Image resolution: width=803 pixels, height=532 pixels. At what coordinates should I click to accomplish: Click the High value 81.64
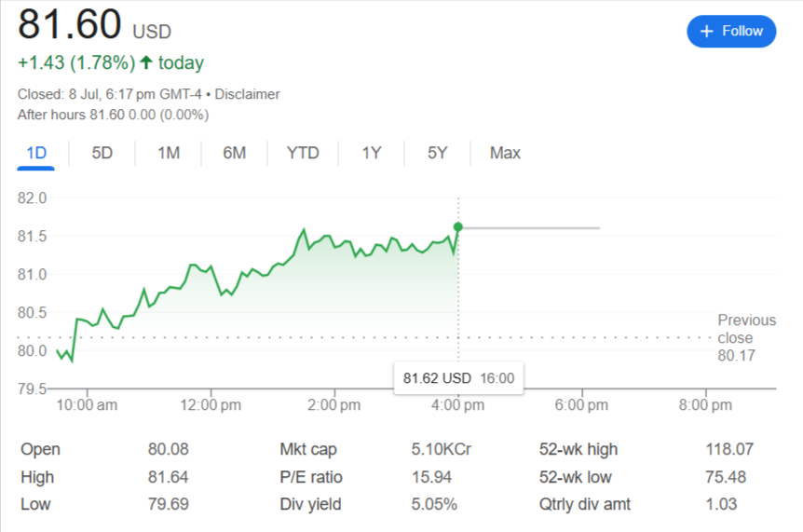pyautogui.click(x=169, y=477)
